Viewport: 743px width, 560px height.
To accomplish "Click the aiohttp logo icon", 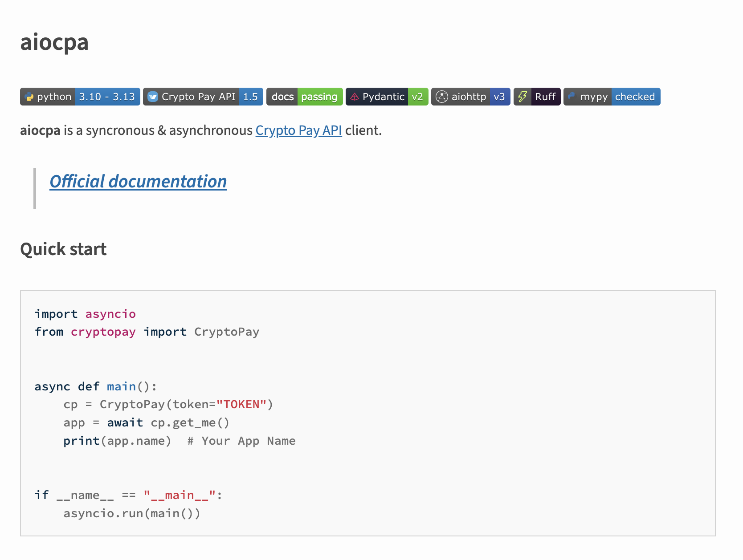I will pyautogui.click(x=441, y=97).
